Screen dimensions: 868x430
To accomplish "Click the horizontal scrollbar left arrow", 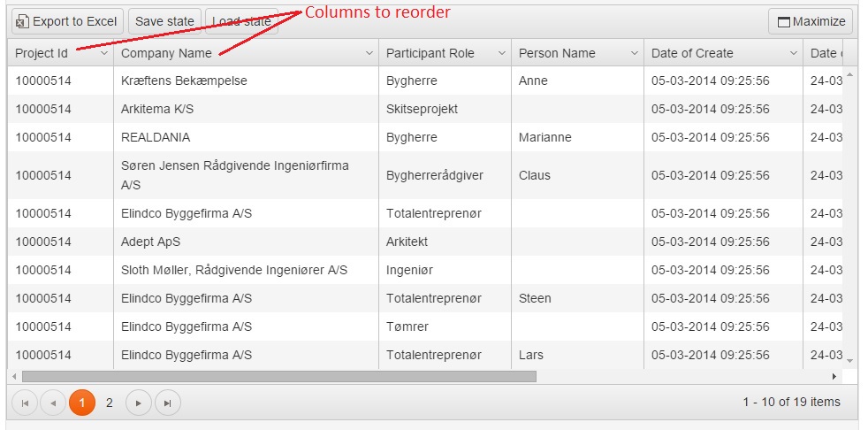I will pos(14,377).
